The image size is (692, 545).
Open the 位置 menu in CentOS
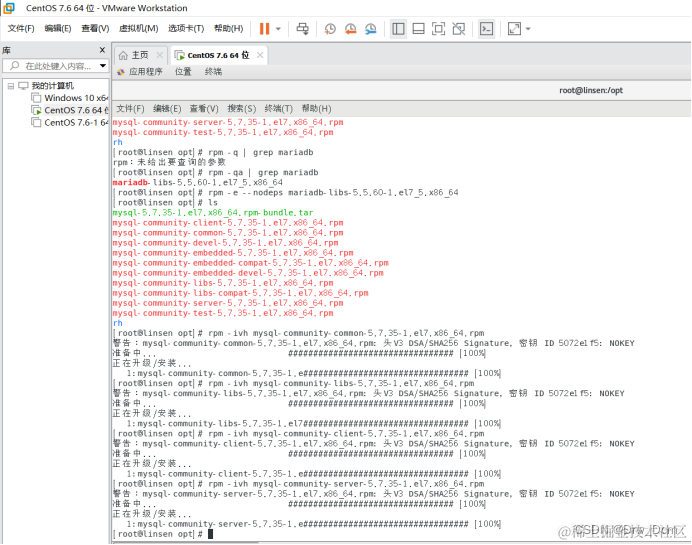[x=183, y=71]
